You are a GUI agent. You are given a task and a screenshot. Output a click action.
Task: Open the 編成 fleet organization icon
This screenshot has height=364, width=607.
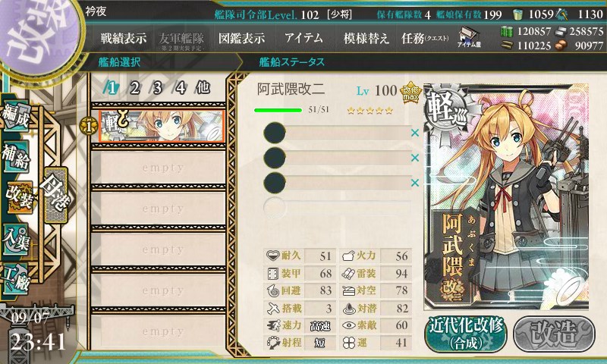tap(15, 116)
